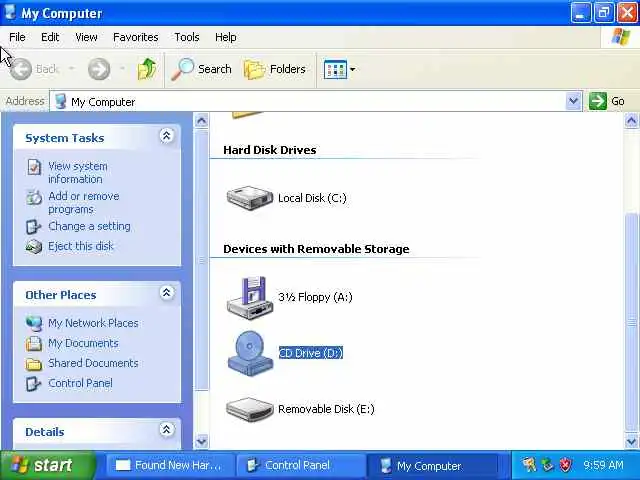Open My Network Places link
This screenshot has width=640, height=480.
[93, 323]
